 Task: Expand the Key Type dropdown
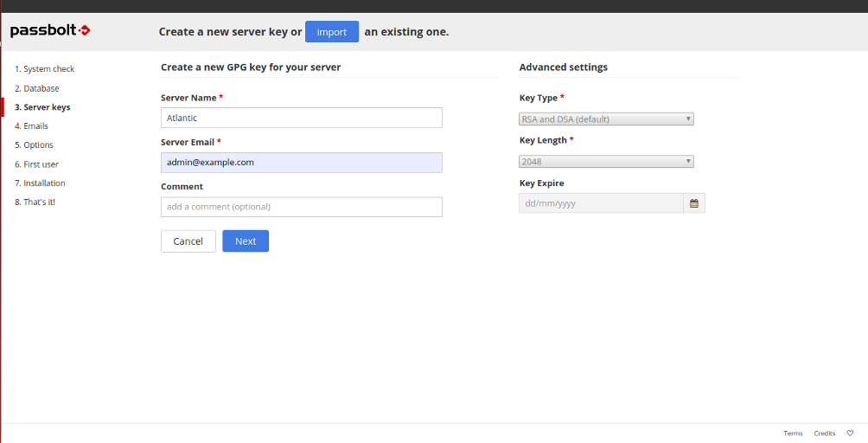[606, 119]
